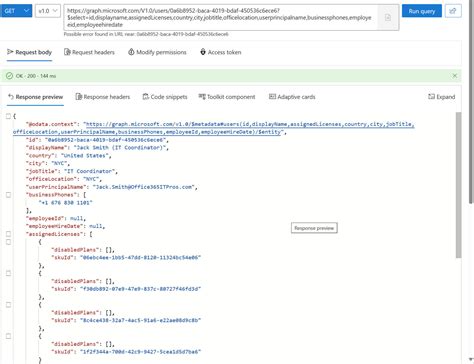This screenshot has height=364, width=474.
Task: Collapse the businessPhones array
Action: point(8,195)
